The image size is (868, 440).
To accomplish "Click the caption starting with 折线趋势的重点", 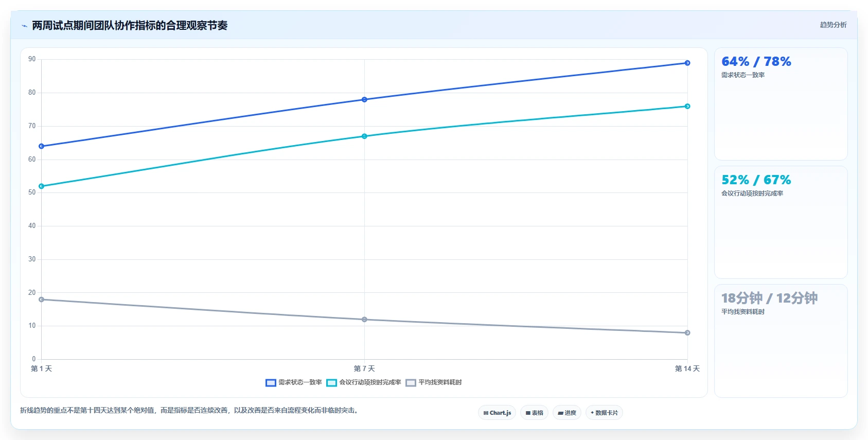I will (x=189, y=411).
